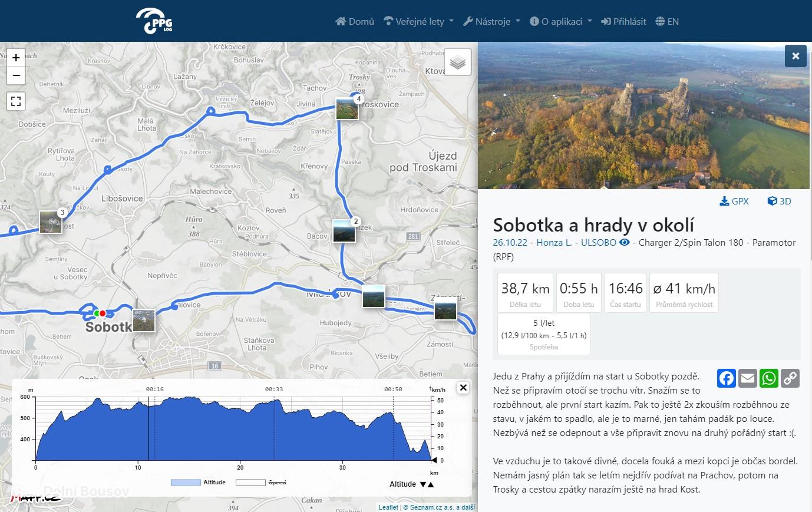
Task: Share flight on Facebook
Action: [726, 378]
